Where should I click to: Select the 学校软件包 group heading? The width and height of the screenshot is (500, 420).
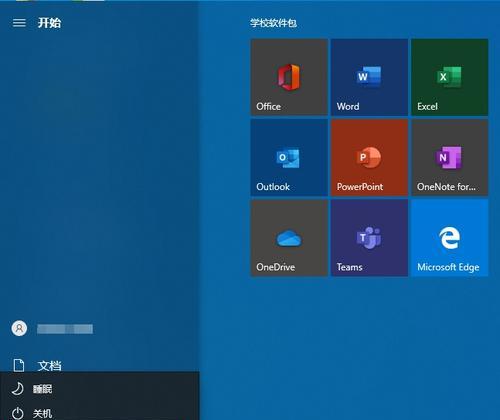pyautogui.click(x=273, y=23)
